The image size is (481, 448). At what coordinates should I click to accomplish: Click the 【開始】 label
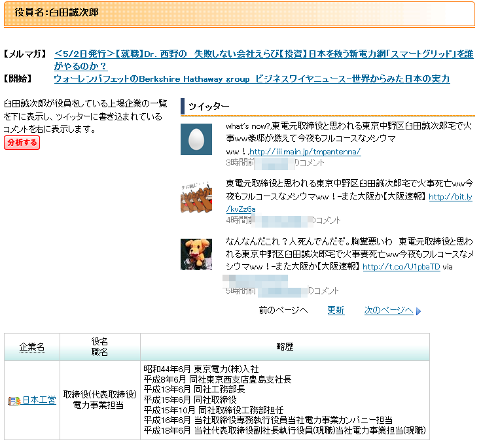coord(18,78)
